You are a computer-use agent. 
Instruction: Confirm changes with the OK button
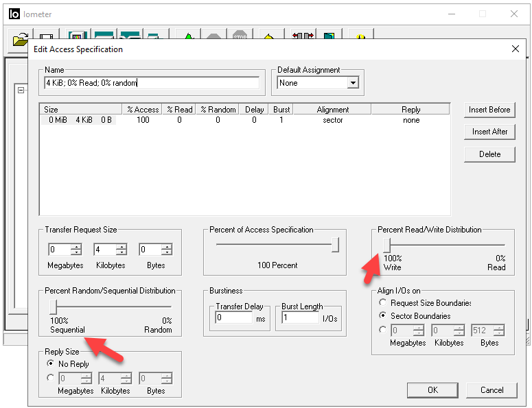click(432, 390)
